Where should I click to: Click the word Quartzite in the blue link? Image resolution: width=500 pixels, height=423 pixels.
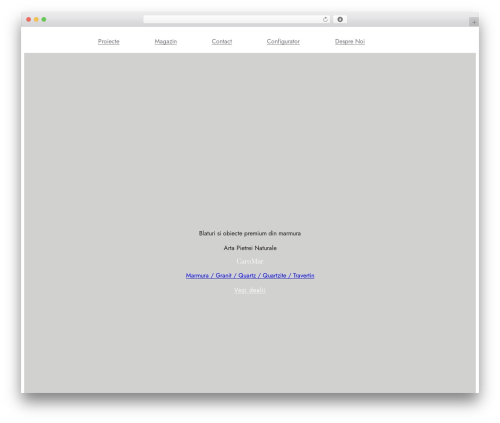(x=274, y=275)
